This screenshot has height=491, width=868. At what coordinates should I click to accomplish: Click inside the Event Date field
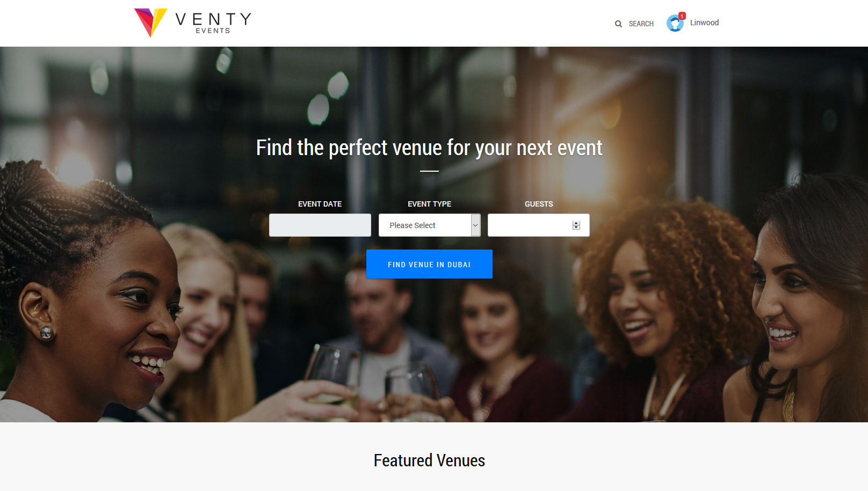pos(320,225)
